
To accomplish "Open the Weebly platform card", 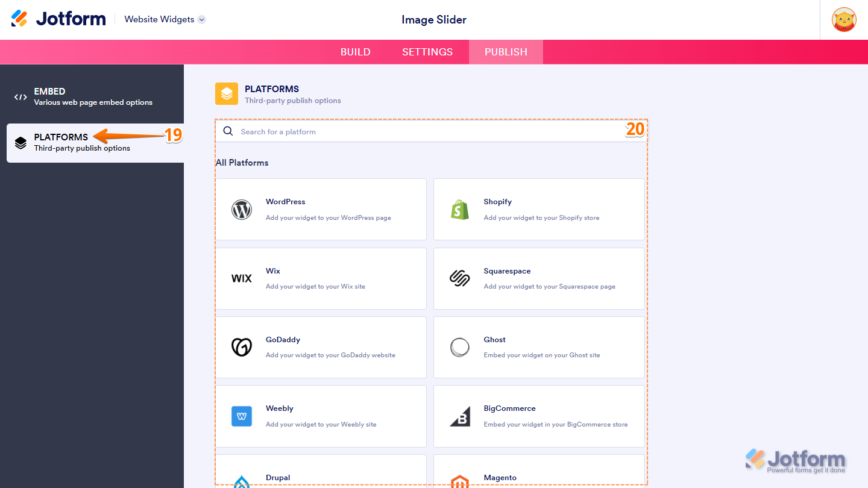I will tap(321, 416).
